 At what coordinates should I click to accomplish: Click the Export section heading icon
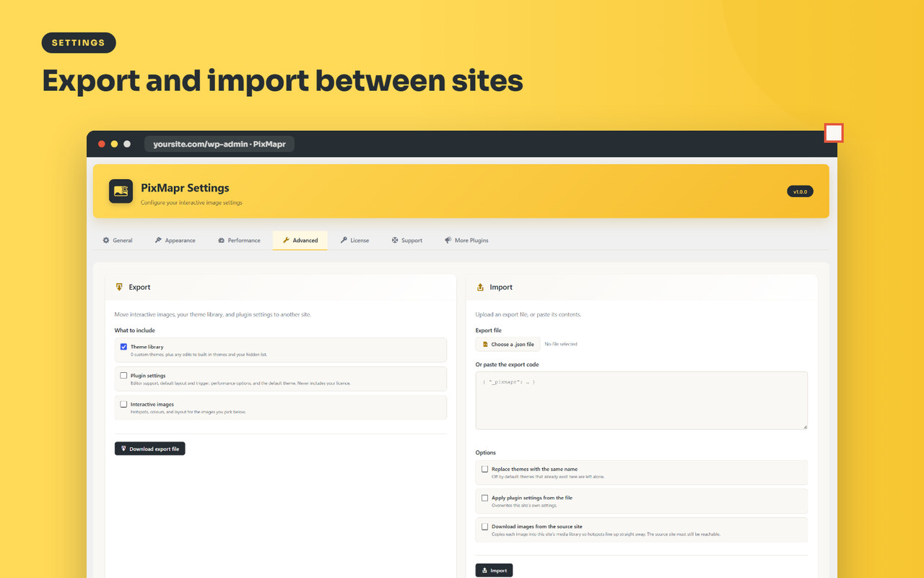tap(119, 287)
